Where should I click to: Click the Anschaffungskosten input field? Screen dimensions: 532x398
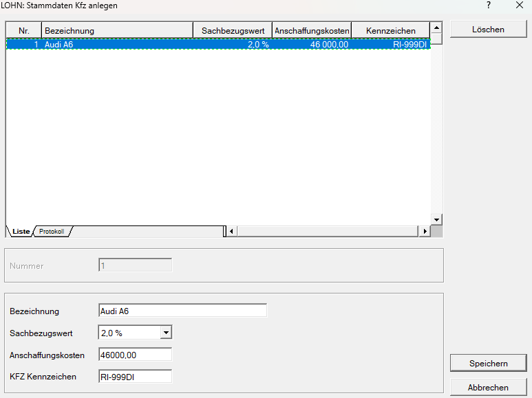coord(135,355)
